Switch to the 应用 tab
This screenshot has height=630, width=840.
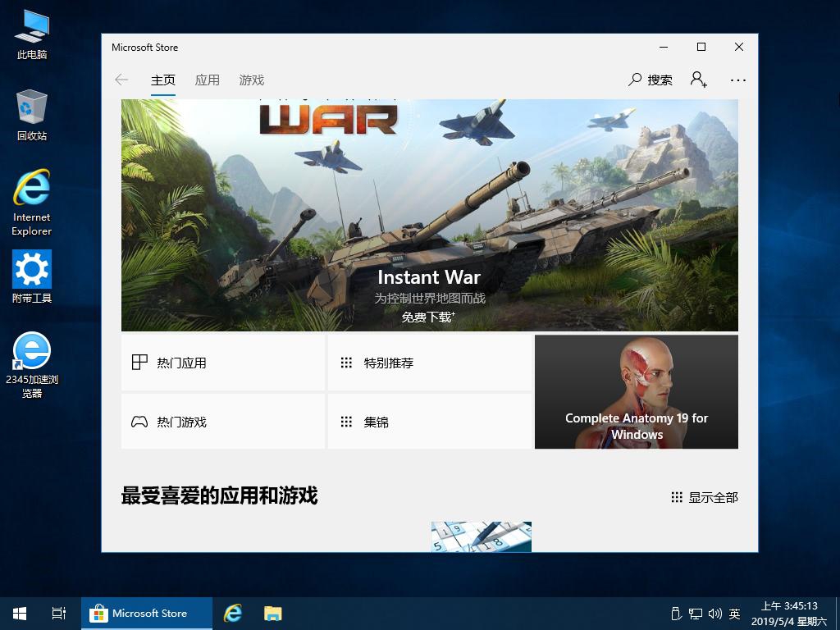coord(208,80)
